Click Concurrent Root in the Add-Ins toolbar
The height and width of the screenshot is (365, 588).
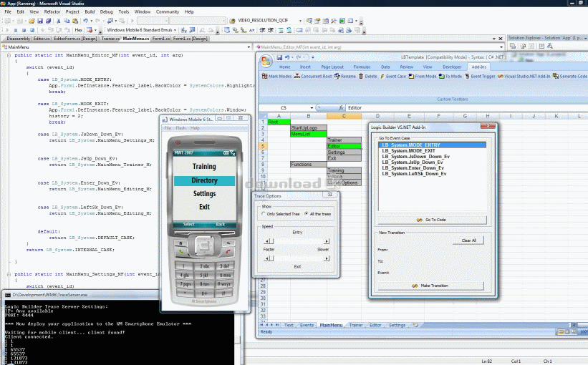point(313,76)
